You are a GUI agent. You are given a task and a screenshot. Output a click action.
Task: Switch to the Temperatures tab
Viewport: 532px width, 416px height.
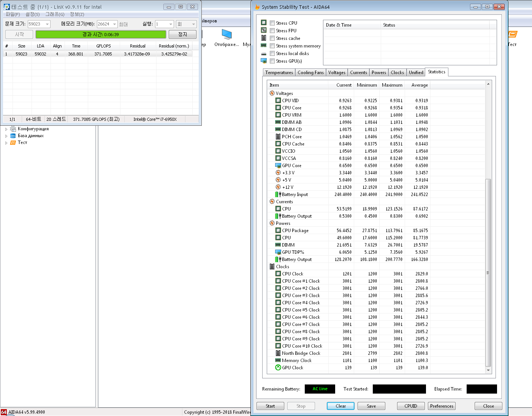click(279, 73)
